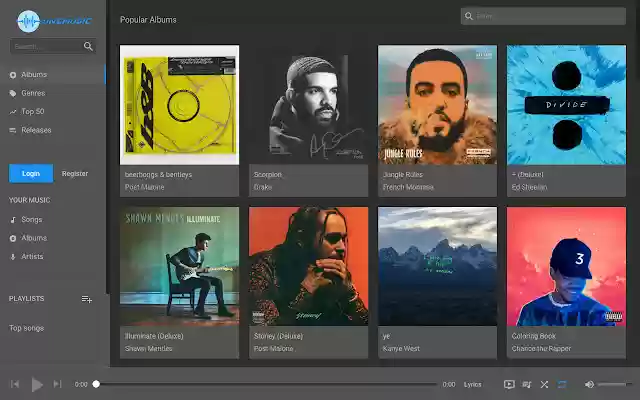This screenshot has height=400, width=640.
Task: Toggle the blue repeat button
Action: point(562,384)
